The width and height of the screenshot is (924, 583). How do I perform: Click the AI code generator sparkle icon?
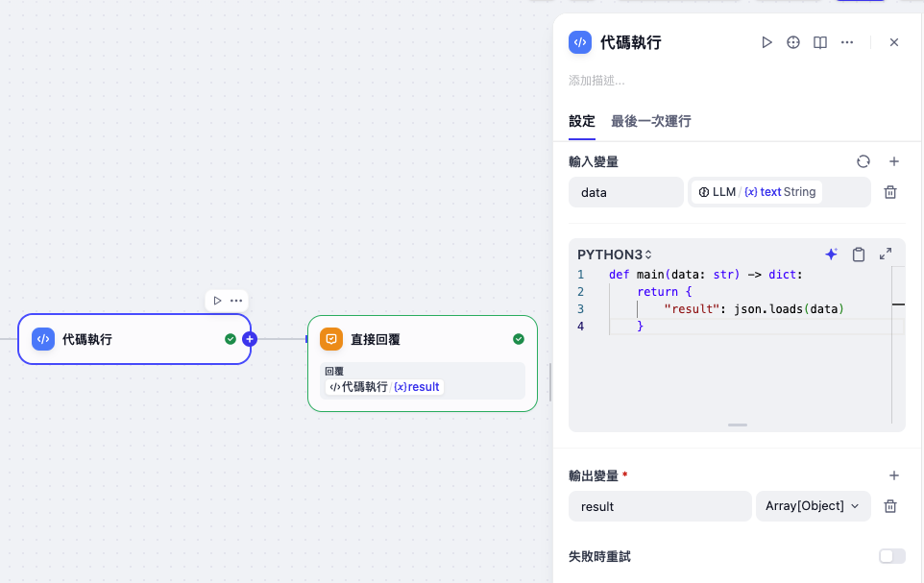tap(832, 255)
